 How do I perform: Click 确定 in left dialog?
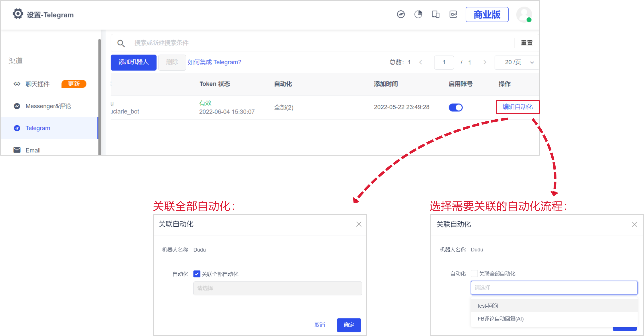click(349, 325)
